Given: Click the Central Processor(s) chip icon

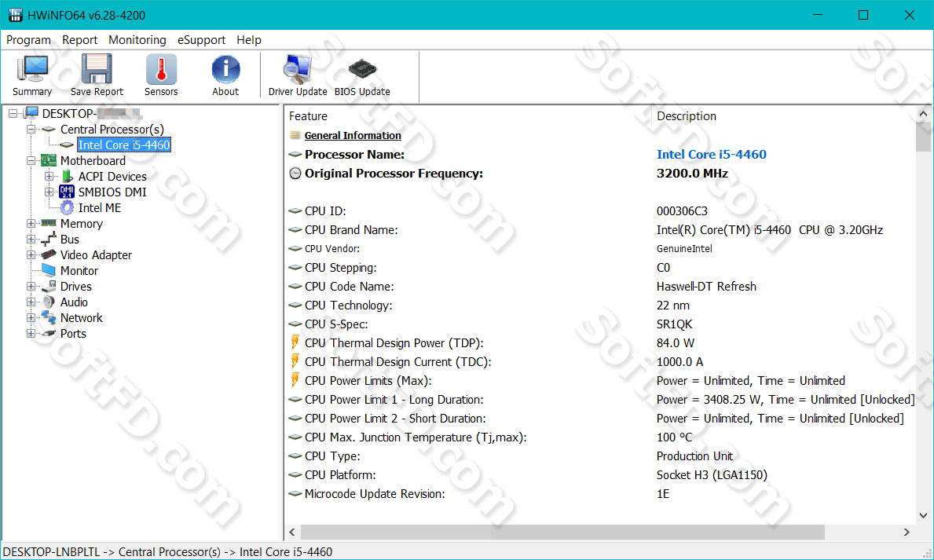Looking at the screenshot, I should pos(49,130).
